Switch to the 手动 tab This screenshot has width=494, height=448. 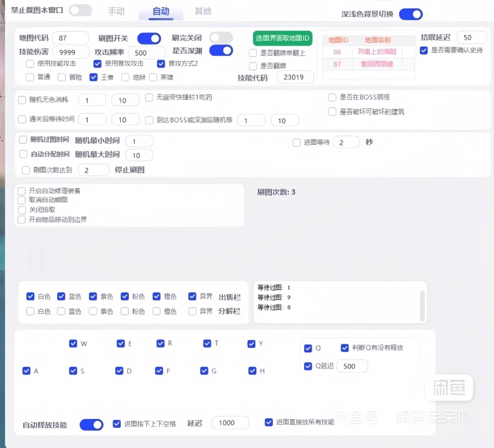point(116,12)
